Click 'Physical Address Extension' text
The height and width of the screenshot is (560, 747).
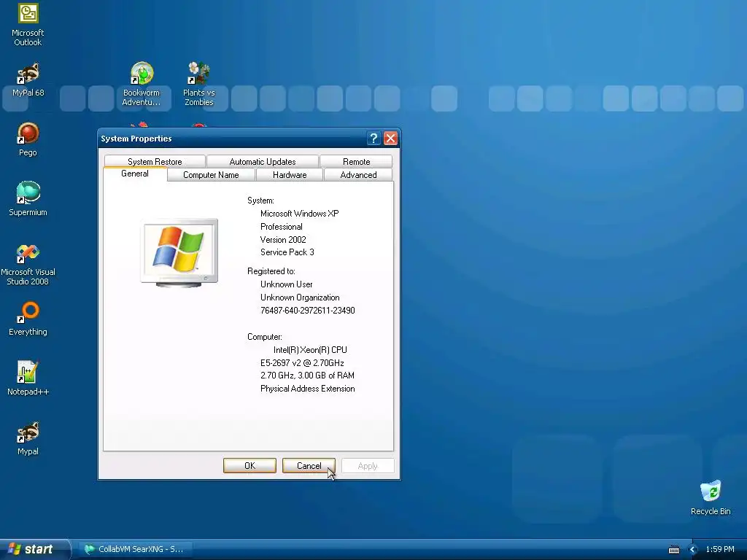tap(307, 389)
